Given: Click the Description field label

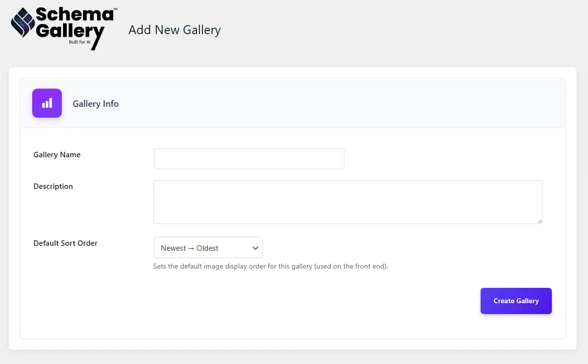Looking at the screenshot, I should tap(53, 186).
